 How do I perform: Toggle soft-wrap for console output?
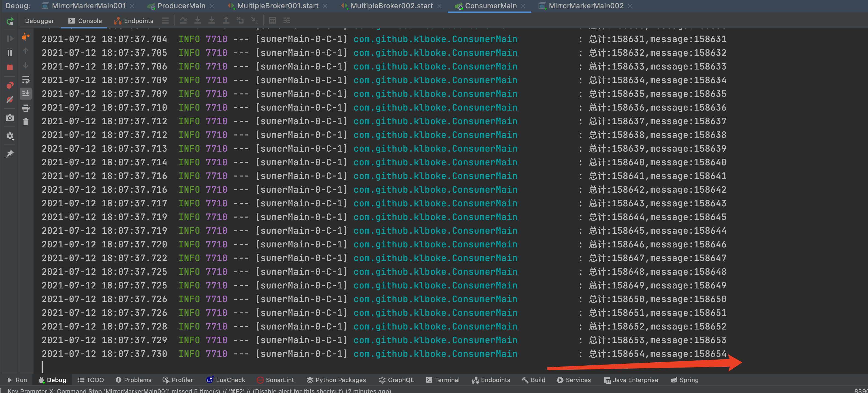(x=26, y=80)
